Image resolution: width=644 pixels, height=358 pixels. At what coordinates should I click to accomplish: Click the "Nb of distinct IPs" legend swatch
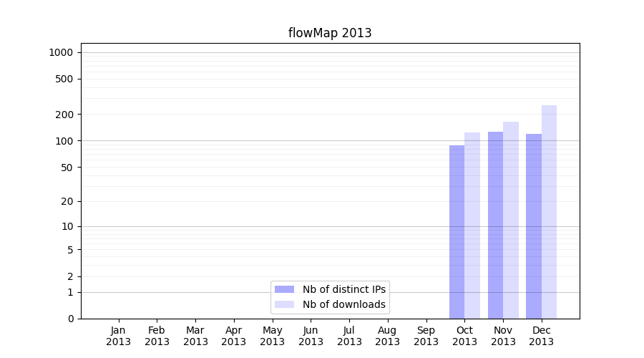[284, 289]
